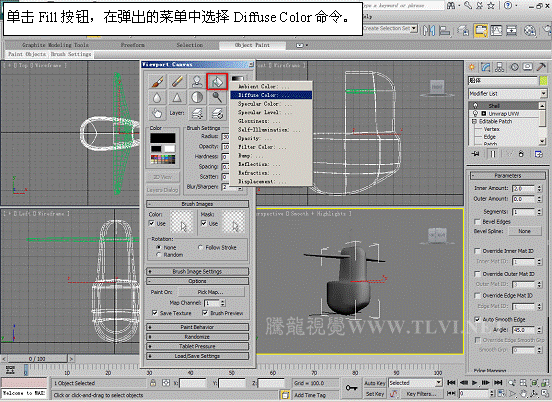Viewport: 552px width, 402px height.
Task: Open Key Filters... button
Action: click(x=421, y=394)
